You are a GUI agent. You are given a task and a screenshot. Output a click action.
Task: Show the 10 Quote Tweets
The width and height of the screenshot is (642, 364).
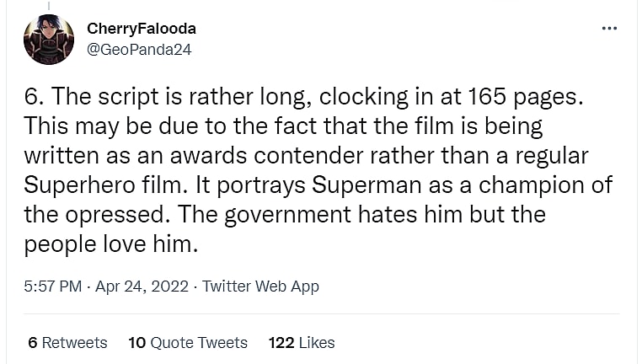tap(188, 342)
